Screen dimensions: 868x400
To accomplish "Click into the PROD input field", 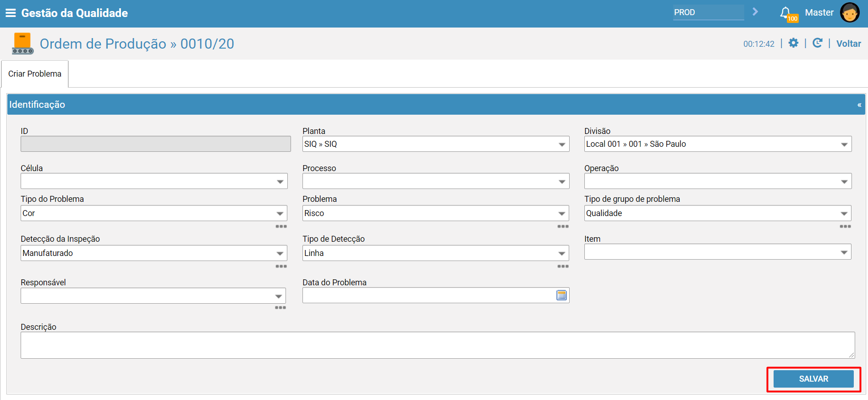I will (x=709, y=12).
